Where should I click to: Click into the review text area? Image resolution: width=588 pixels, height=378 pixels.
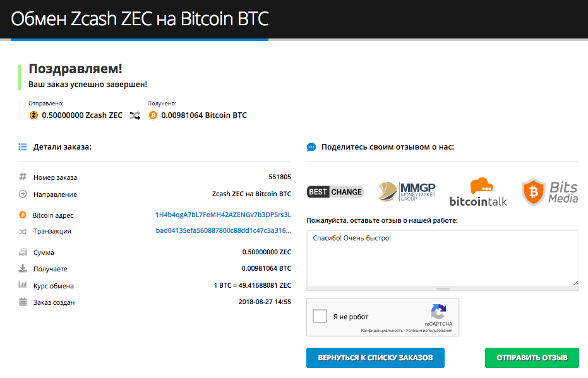443,258
